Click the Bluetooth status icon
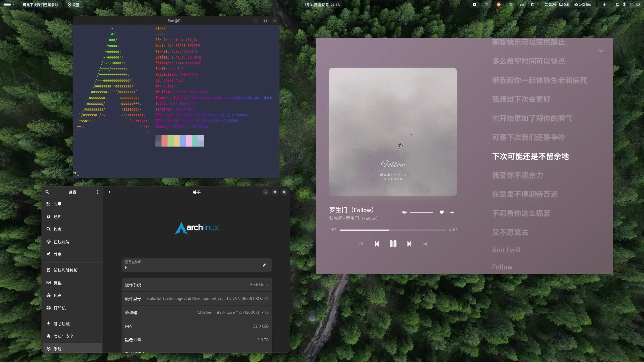644x362 pixels. pos(624,5)
